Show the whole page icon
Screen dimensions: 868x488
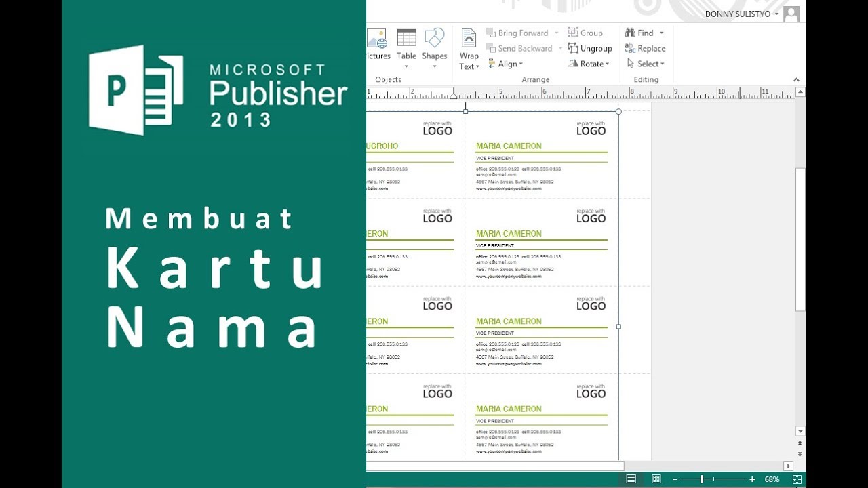click(797, 479)
